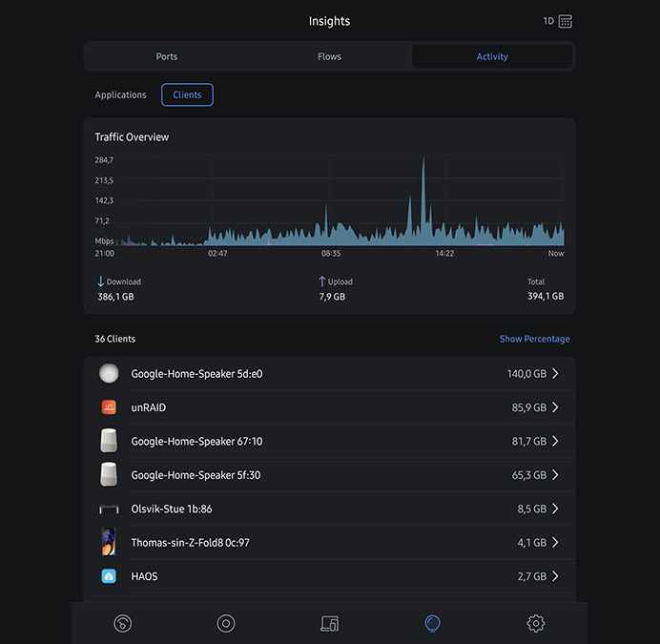660x644 pixels.
Task: Expand HAOS details chevron
Action: [x=555, y=575]
